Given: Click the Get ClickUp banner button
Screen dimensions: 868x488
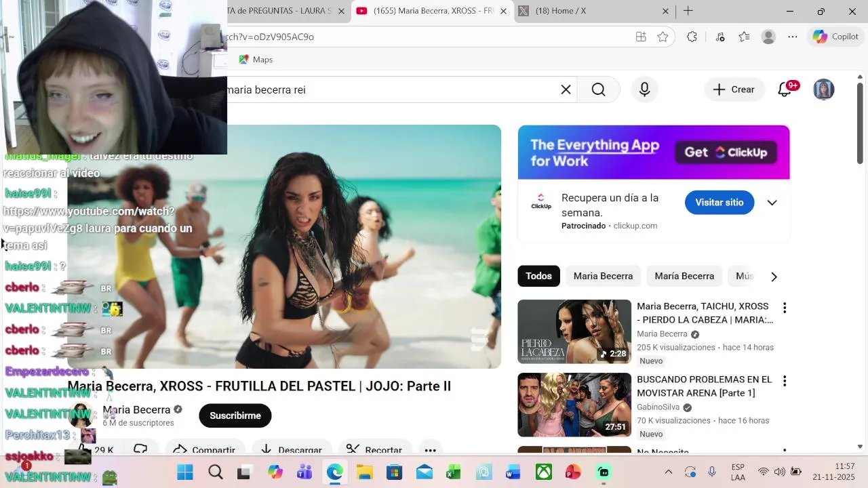Looking at the screenshot, I should point(726,152).
